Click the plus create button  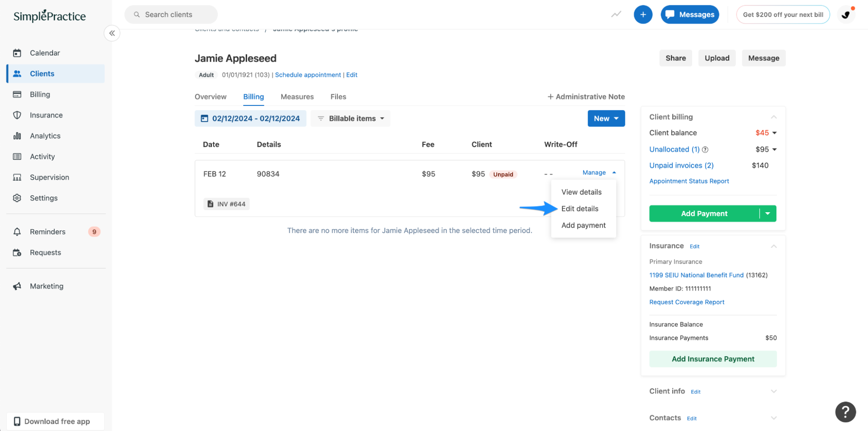click(643, 14)
